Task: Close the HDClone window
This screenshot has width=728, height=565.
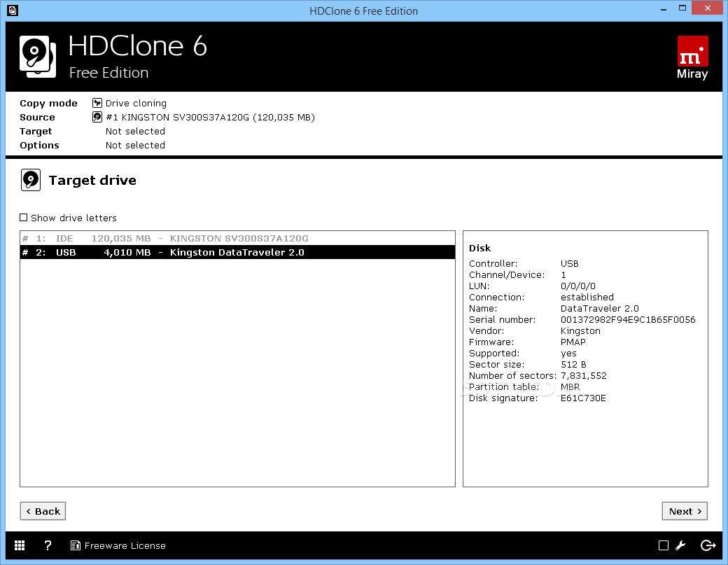Action: (707, 8)
